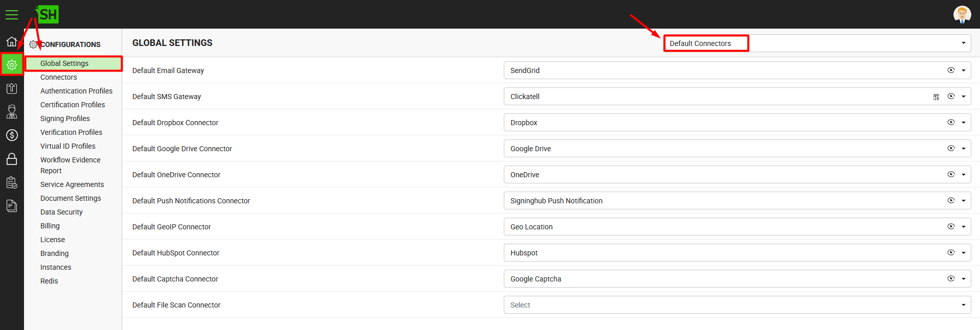Screen dimensions: 980x330
Task: View the Google Drive connector eye icon
Action: click(x=951, y=149)
